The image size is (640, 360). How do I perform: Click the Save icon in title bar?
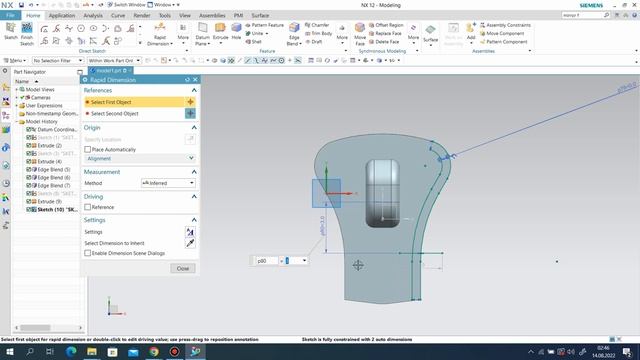[x=21, y=5]
